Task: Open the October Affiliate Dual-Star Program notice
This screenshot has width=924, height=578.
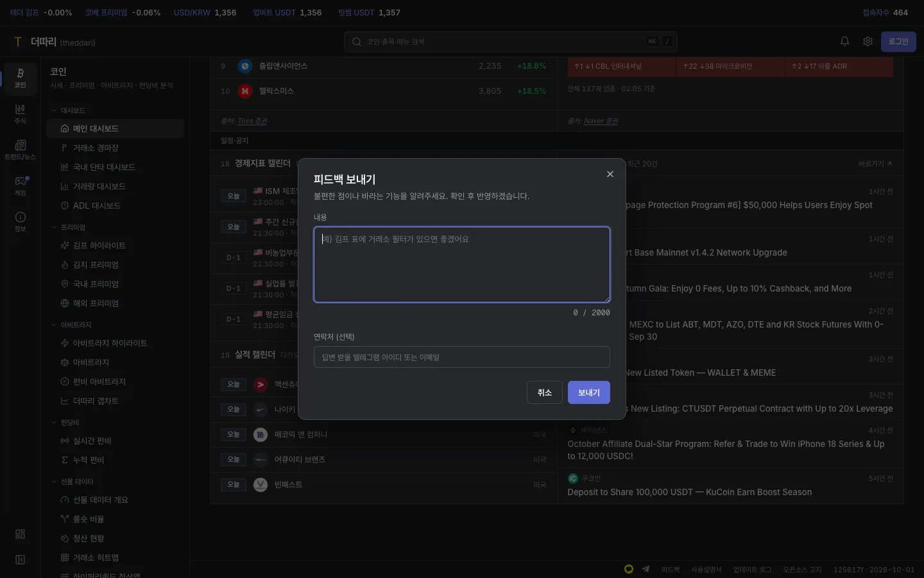Action: click(x=730, y=444)
